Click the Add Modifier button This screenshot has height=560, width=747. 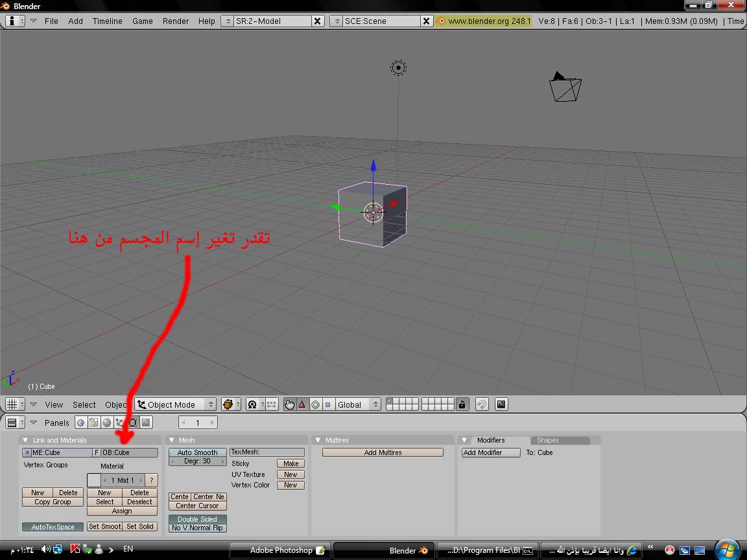pyautogui.click(x=491, y=452)
